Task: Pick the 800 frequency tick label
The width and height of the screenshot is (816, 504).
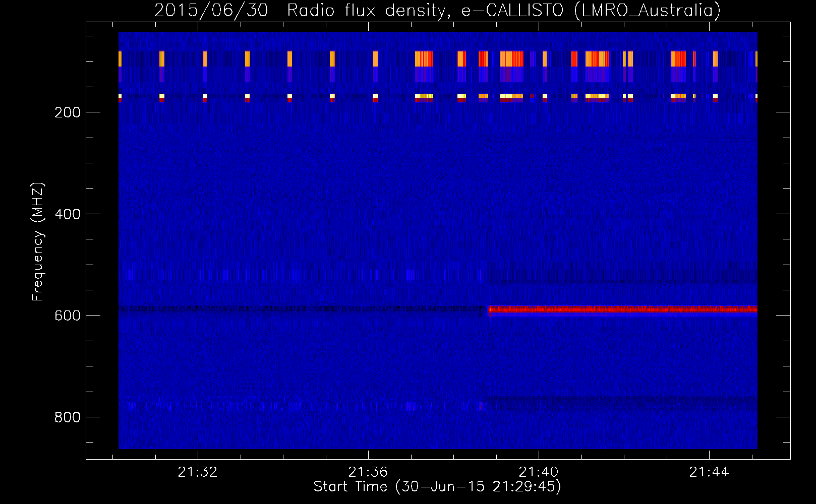Action: 68,417
